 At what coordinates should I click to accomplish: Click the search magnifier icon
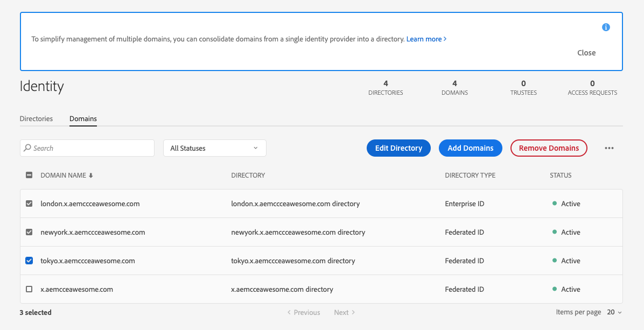pos(27,148)
